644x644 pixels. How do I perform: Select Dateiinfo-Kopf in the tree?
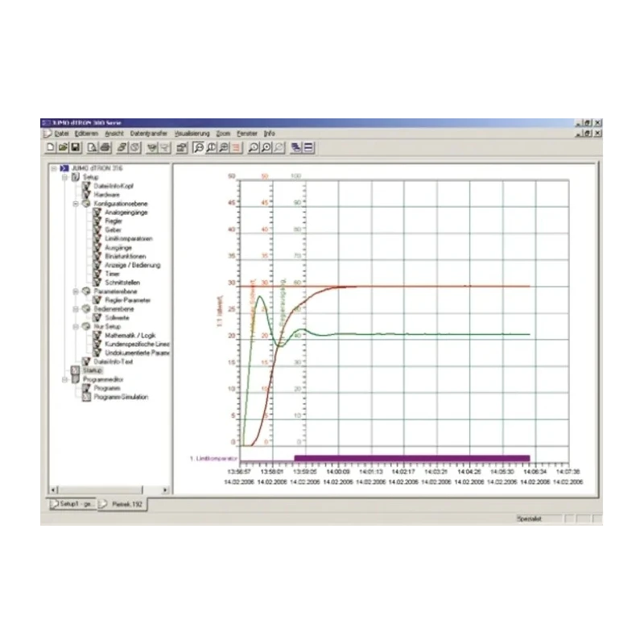click(114, 186)
